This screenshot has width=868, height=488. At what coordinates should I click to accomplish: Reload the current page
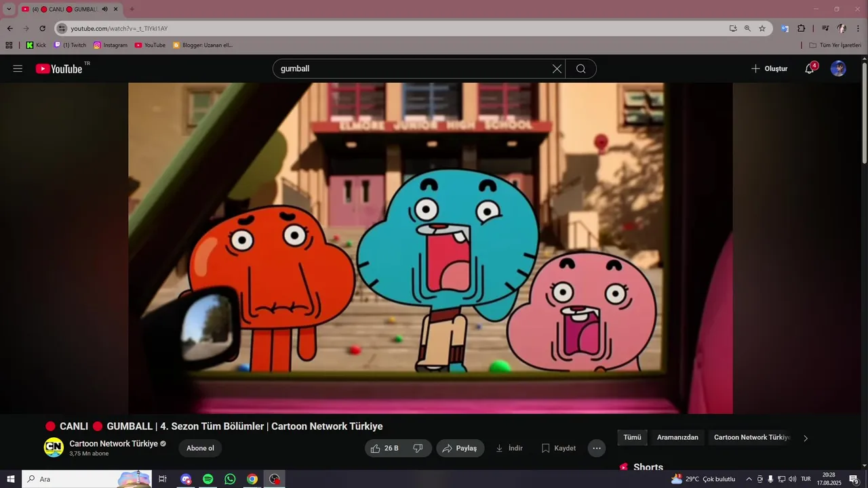42,28
